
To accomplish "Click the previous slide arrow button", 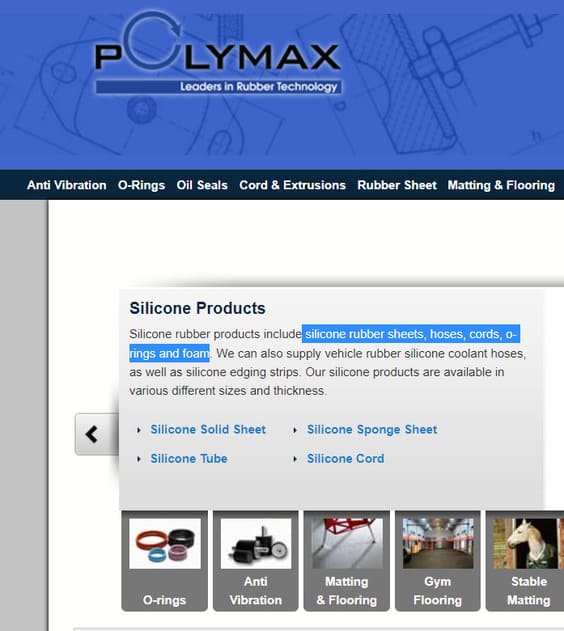I will coord(96,434).
